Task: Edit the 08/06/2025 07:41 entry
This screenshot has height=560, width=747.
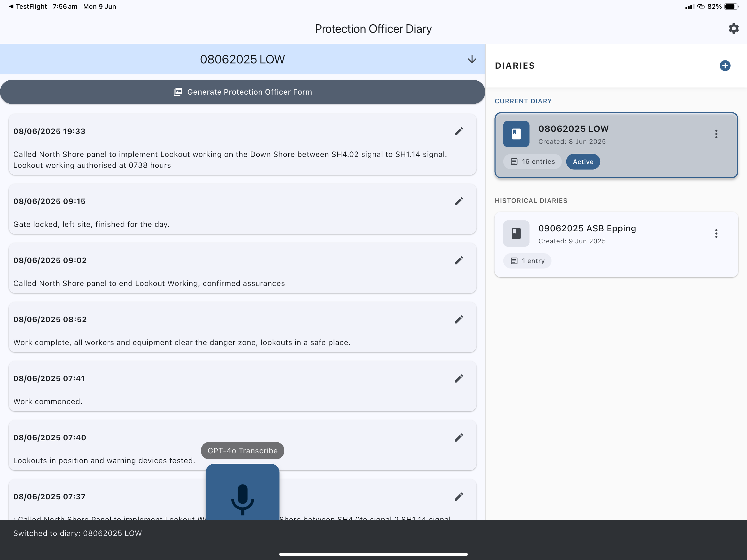Action: point(459,379)
